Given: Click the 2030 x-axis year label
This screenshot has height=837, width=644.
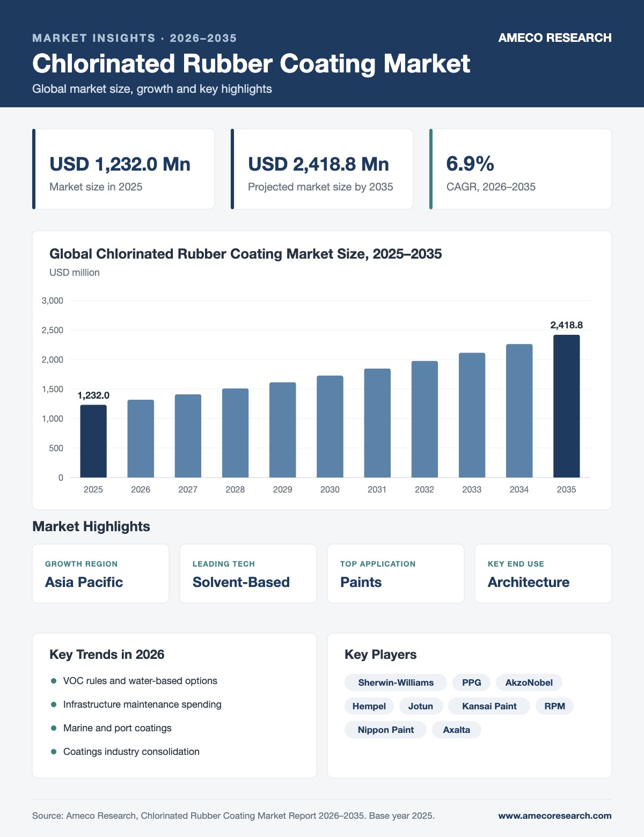Looking at the screenshot, I should click(330, 489).
